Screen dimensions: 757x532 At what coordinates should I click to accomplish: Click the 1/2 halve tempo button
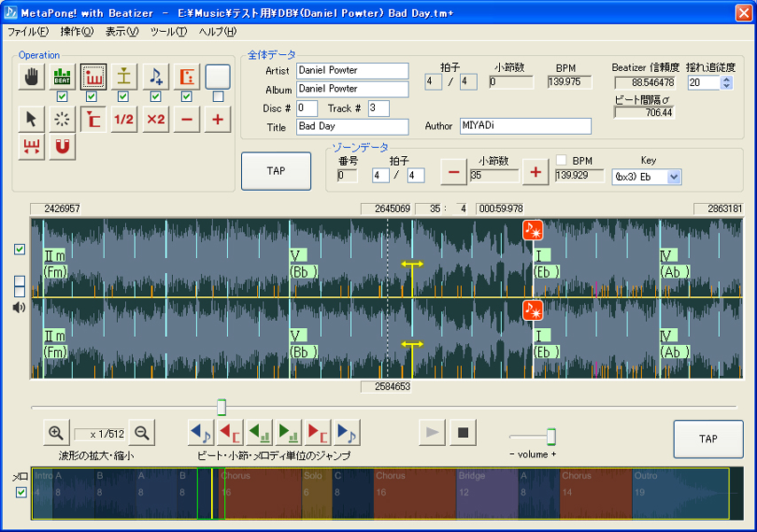coord(124,119)
